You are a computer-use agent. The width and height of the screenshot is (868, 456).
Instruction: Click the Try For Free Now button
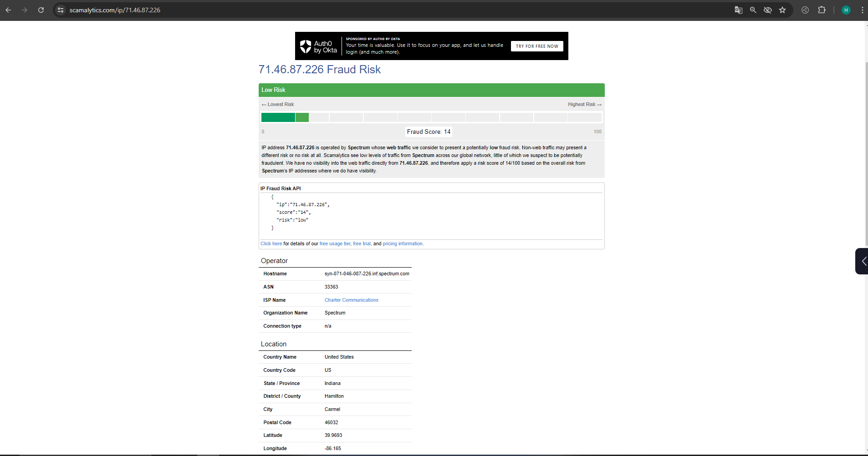coord(536,46)
